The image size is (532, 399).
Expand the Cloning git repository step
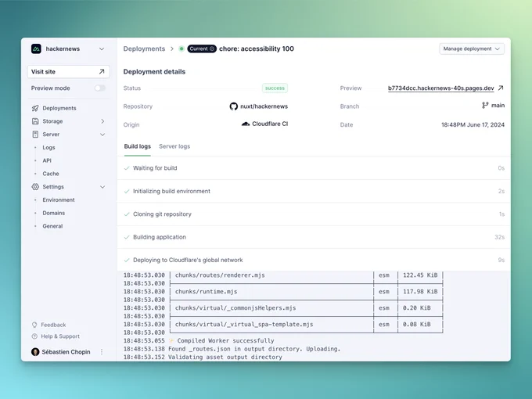pyautogui.click(x=314, y=214)
